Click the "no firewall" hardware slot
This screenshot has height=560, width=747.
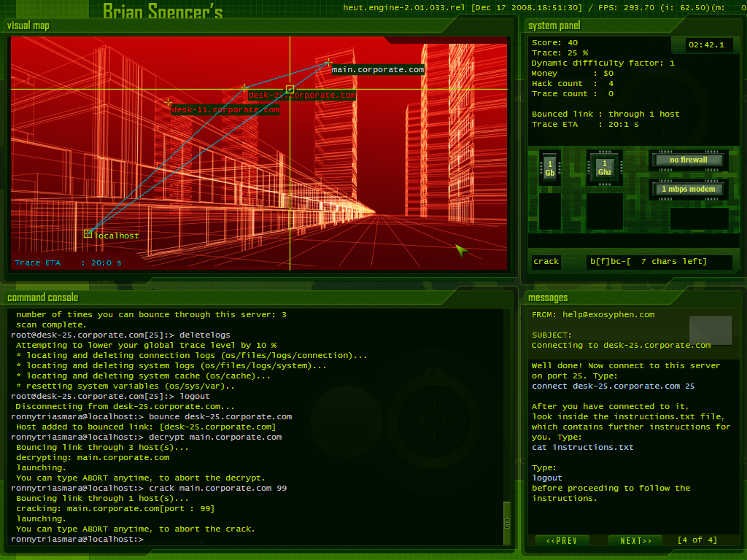689,160
